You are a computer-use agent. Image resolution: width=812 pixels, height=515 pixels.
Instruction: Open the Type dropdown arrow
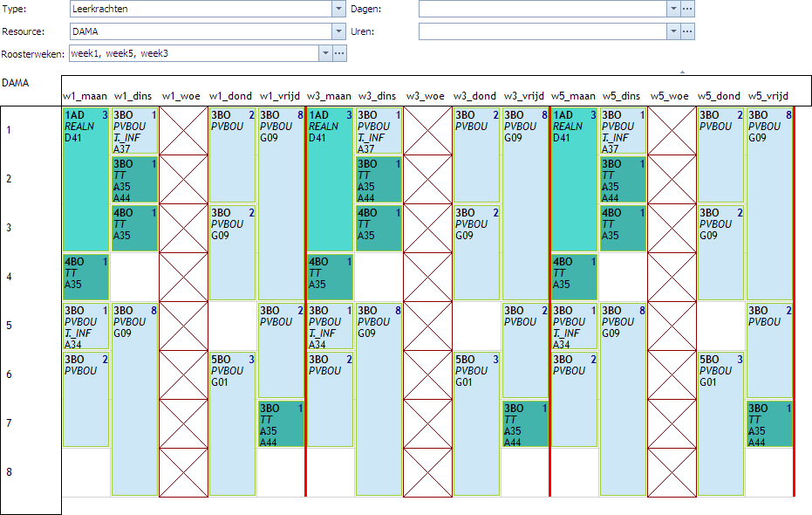point(338,9)
